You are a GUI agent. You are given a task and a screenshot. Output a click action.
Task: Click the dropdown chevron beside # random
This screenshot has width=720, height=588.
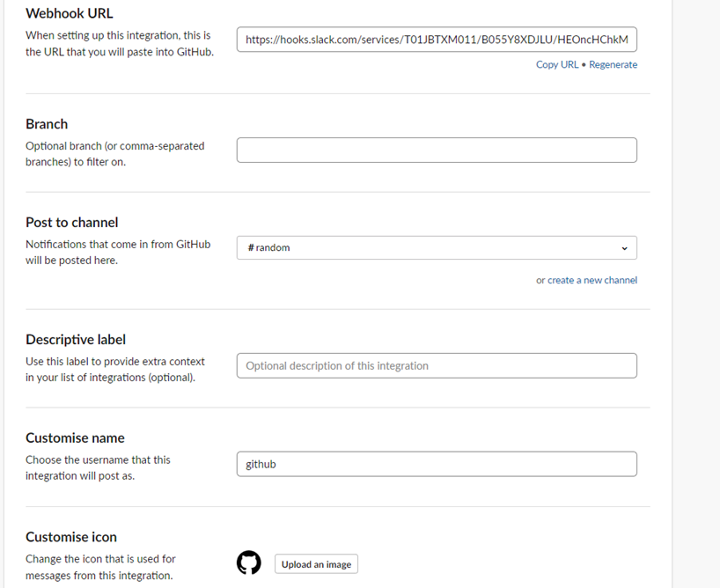pyautogui.click(x=625, y=247)
